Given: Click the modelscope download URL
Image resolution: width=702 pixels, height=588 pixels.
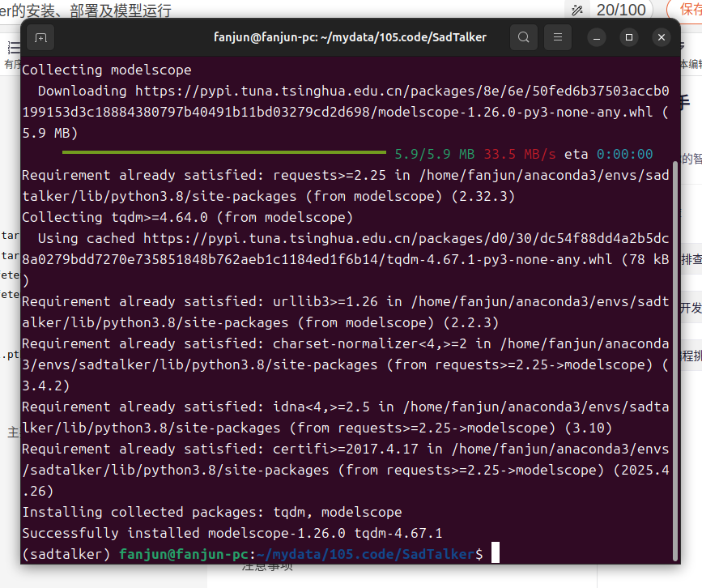Looking at the screenshot, I should pos(345,102).
